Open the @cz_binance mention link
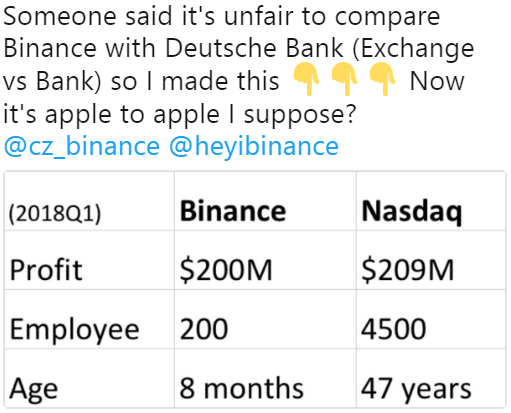 (x=82, y=147)
